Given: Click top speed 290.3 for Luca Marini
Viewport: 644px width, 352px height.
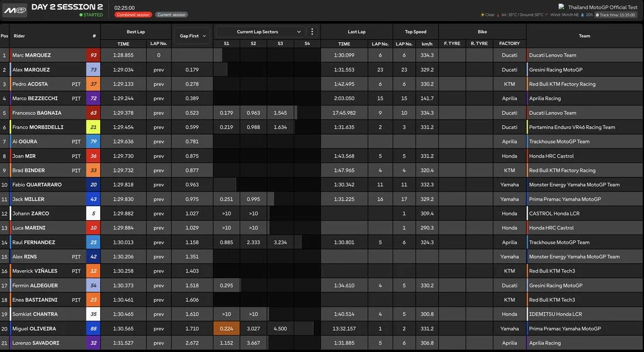Looking at the screenshot, I should click(x=427, y=228).
